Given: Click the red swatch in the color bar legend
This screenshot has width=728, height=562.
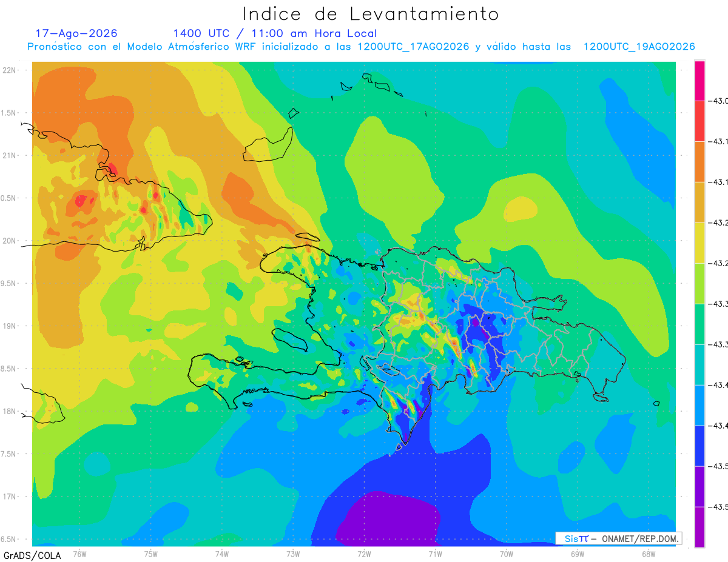Looking at the screenshot, I should [699, 121].
